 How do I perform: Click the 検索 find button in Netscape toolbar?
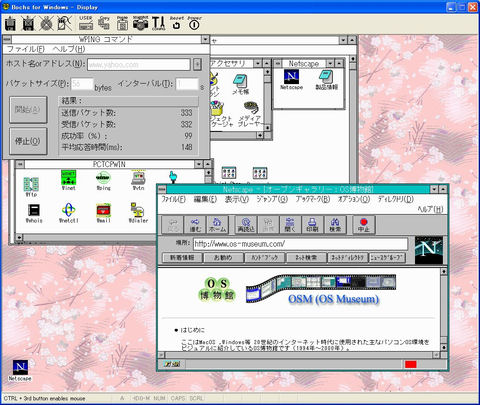point(335,225)
